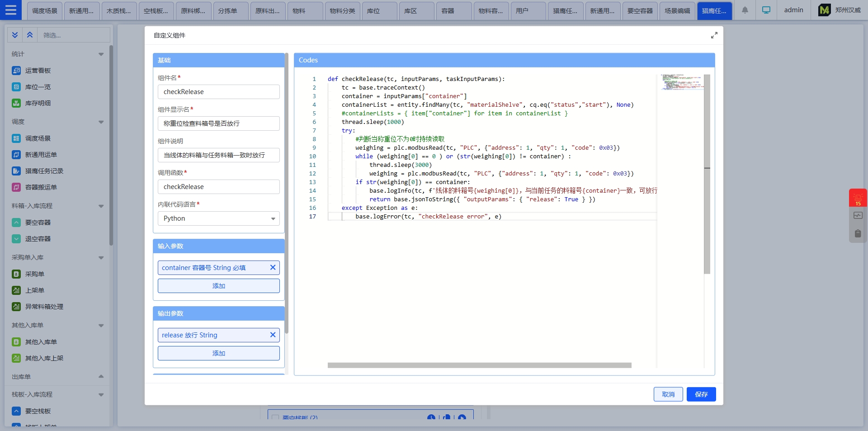Switch to the 调度场景 tab
The image size is (868, 431).
pos(45,11)
